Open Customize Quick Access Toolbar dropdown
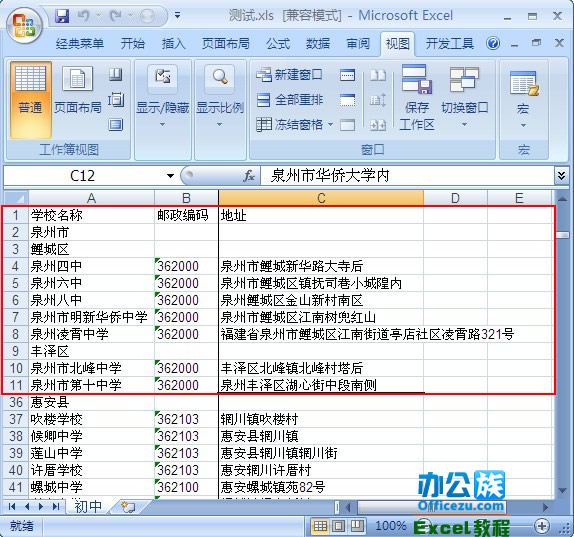This screenshot has width=574, height=537. pos(178,16)
